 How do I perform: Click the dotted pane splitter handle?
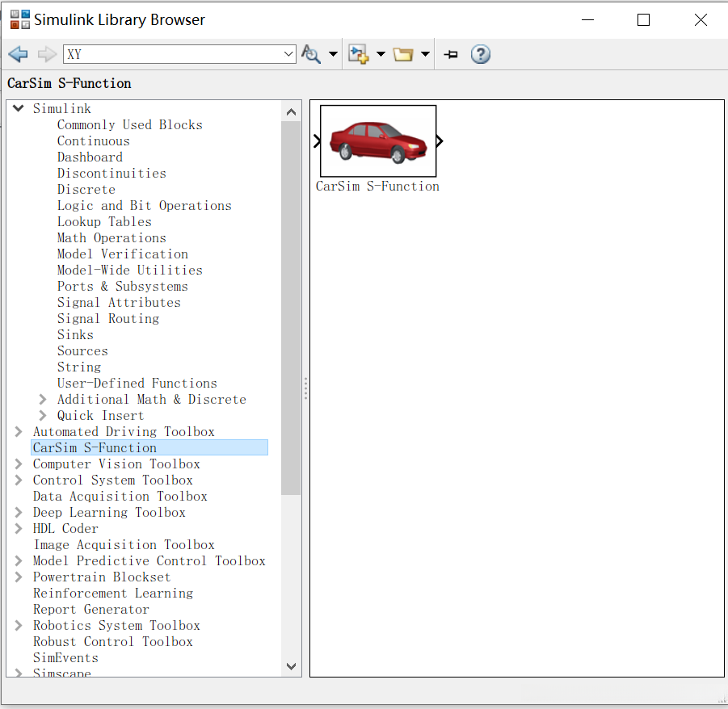[305, 388]
